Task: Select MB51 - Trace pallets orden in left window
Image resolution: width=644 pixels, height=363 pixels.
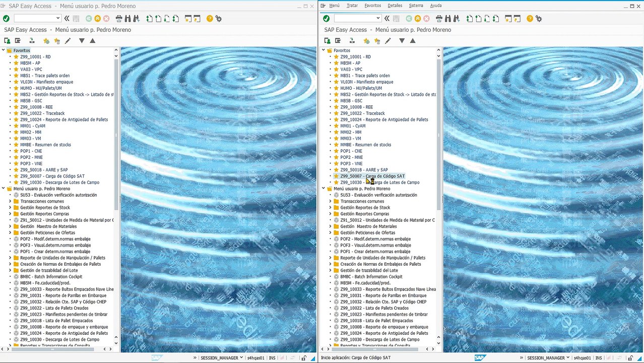Action: pos(45,76)
